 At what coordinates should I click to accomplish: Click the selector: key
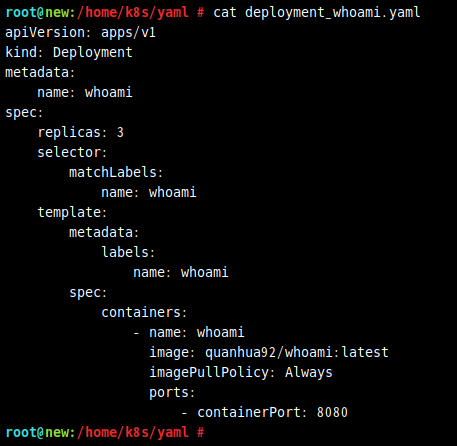72,152
